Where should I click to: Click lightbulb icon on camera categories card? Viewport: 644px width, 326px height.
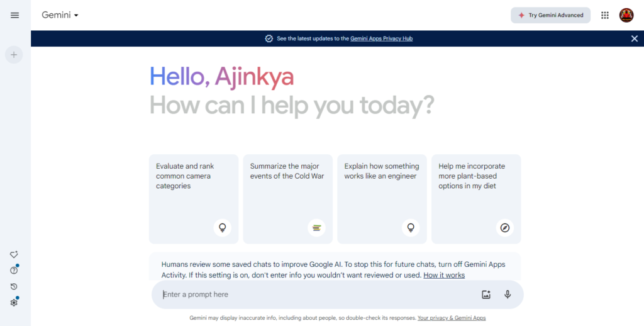pyautogui.click(x=222, y=228)
